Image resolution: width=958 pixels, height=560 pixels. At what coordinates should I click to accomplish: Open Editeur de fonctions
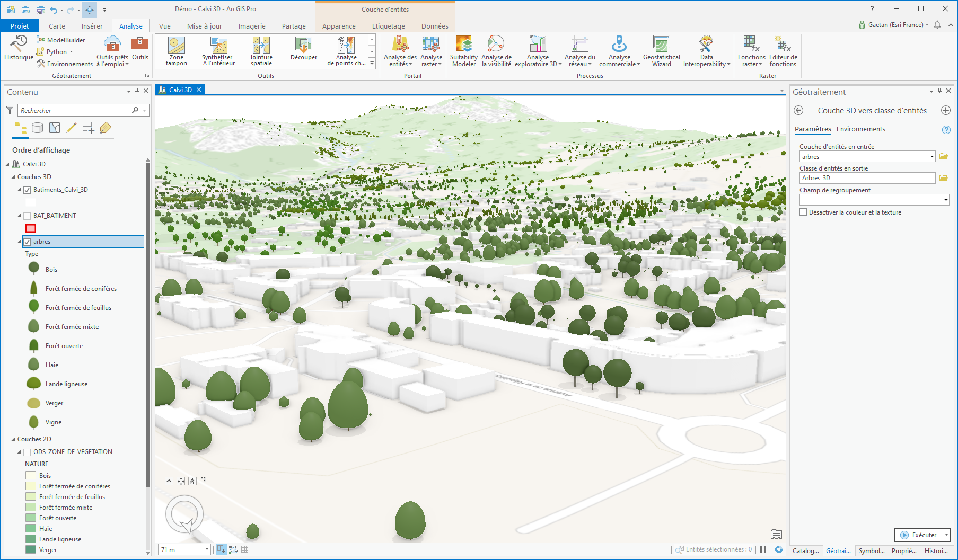[x=783, y=51]
